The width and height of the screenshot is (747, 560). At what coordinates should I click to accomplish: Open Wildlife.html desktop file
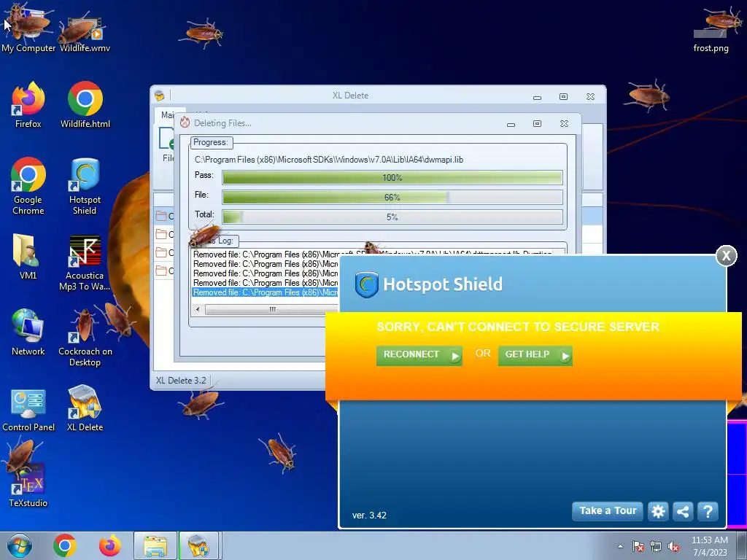85,105
